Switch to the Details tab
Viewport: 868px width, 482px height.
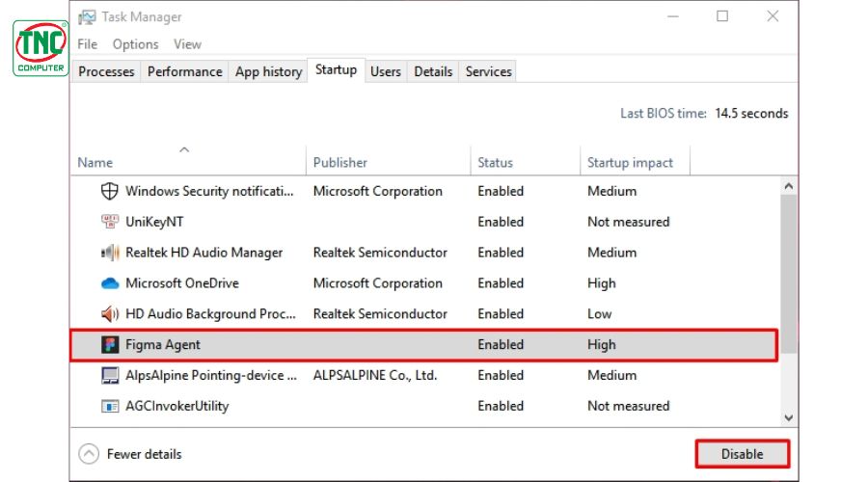point(433,71)
